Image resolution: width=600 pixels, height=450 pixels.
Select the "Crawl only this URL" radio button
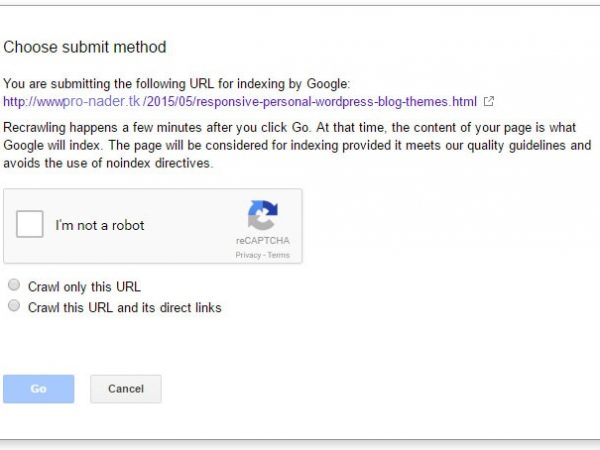click(14, 286)
